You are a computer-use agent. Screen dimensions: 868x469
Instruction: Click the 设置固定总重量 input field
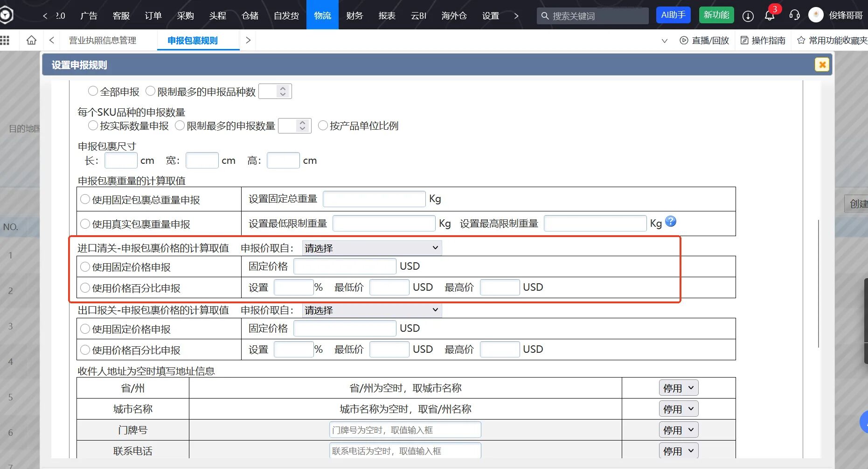374,199
